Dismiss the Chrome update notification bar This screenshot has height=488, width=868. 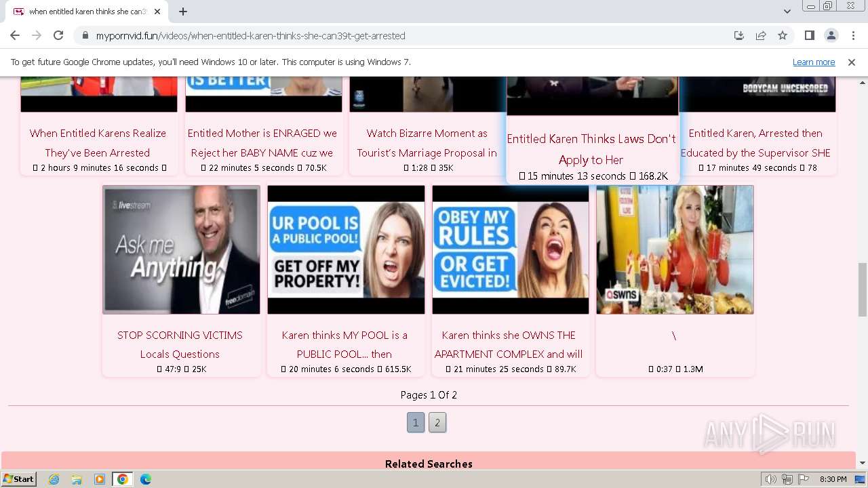[x=852, y=62]
